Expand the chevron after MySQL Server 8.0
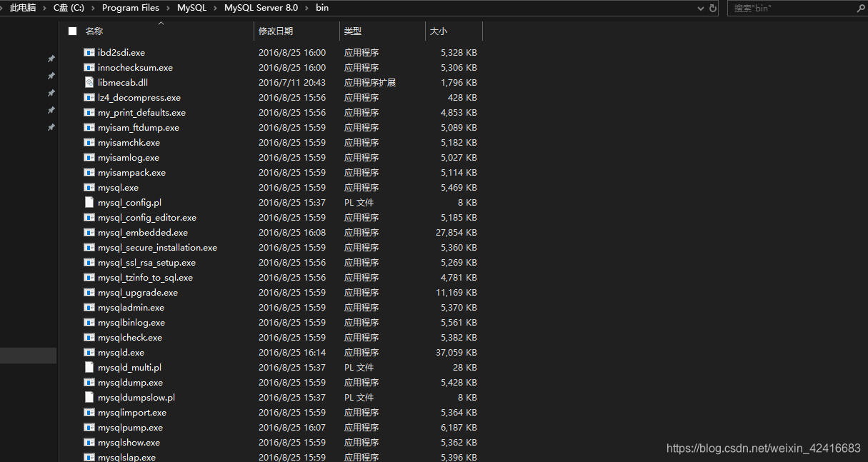This screenshot has width=868, height=462. 307,8
